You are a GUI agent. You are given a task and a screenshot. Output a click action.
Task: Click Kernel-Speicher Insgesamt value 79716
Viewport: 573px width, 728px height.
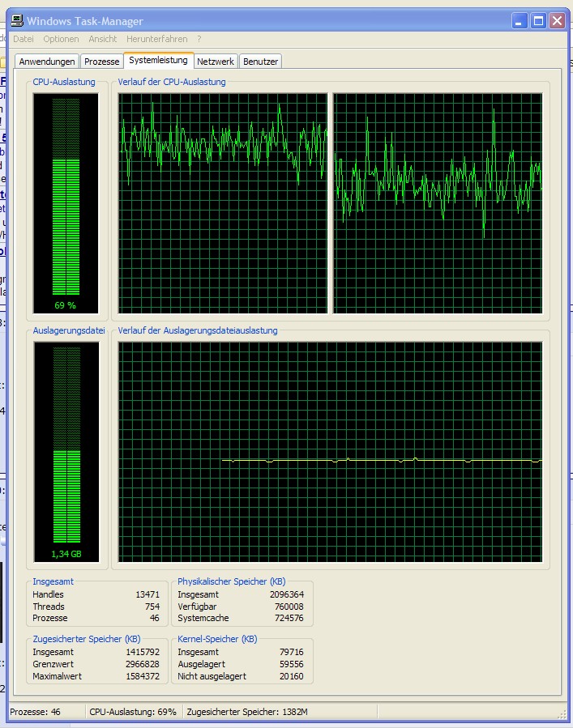tap(292, 652)
